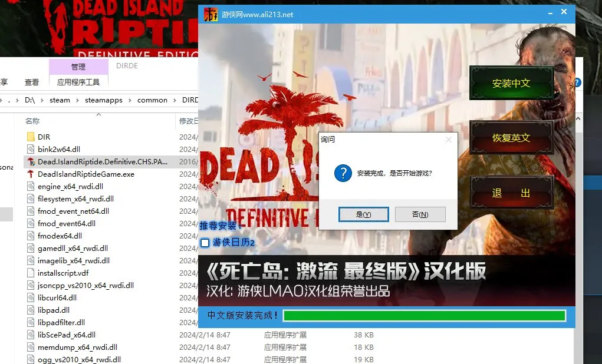Select the DeadIslandRiptideGame.exe palm icon

coord(31,174)
